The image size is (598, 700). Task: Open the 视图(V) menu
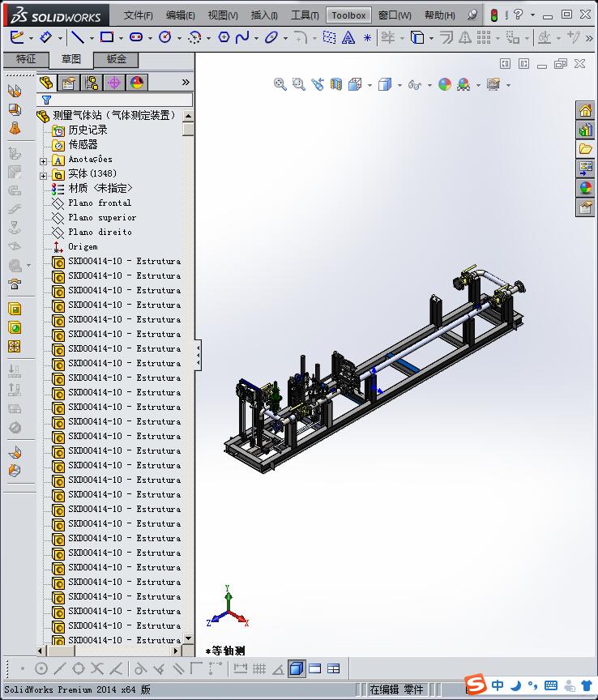(x=223, y=15)
